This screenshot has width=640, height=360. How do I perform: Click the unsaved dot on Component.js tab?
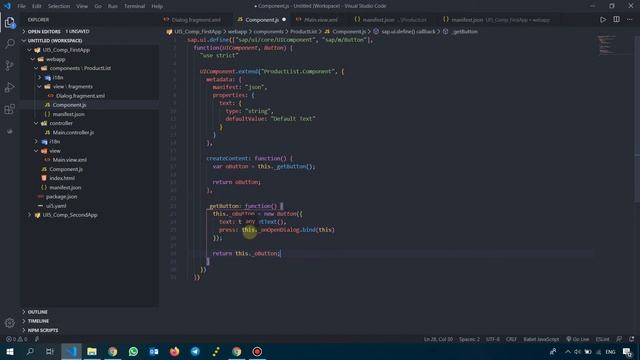(x=284, y=20)
